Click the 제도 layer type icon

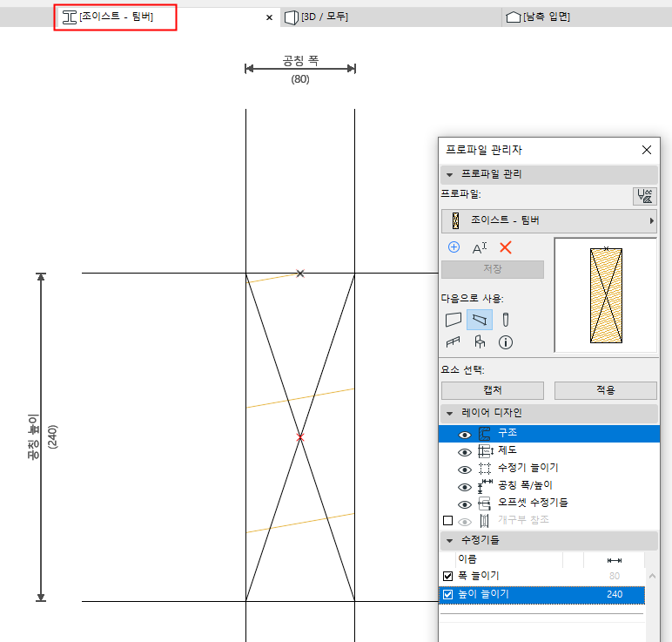coord(485,451)
